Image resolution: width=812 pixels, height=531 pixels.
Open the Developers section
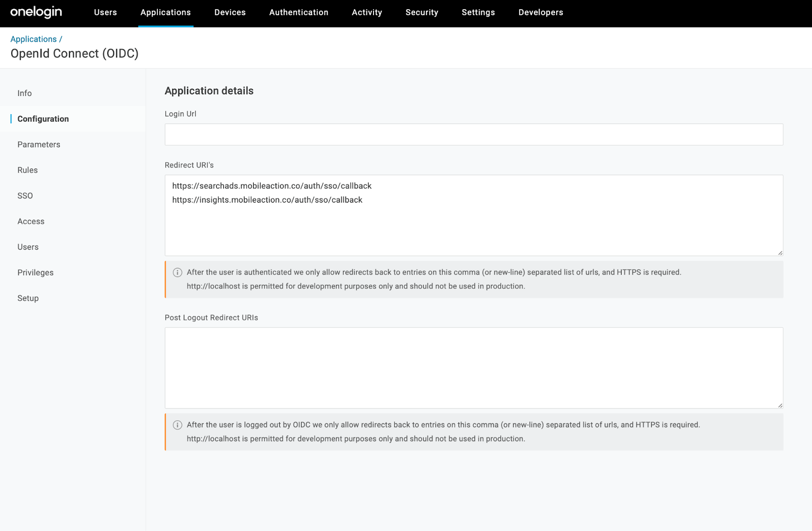[x=540, y=13]
